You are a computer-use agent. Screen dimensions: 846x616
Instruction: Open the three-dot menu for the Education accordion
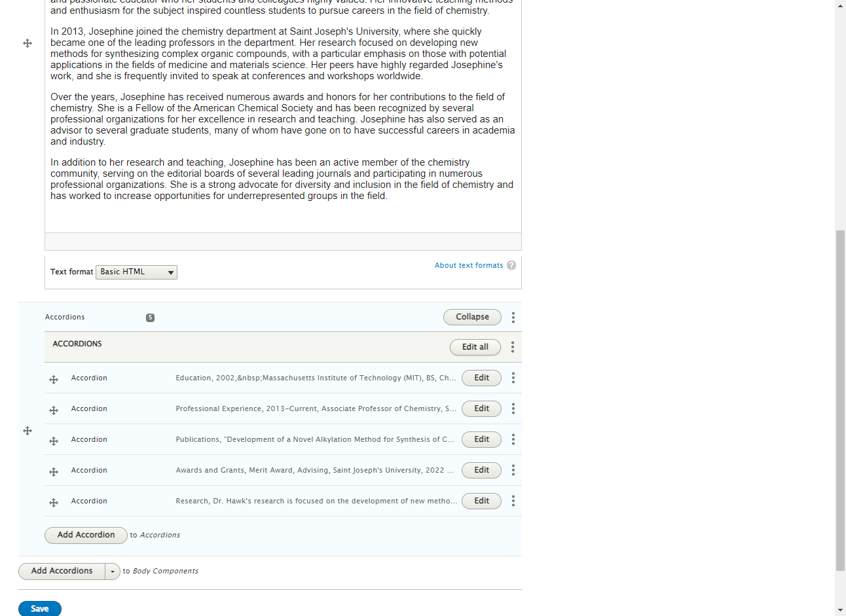click(x=513, y=378)
